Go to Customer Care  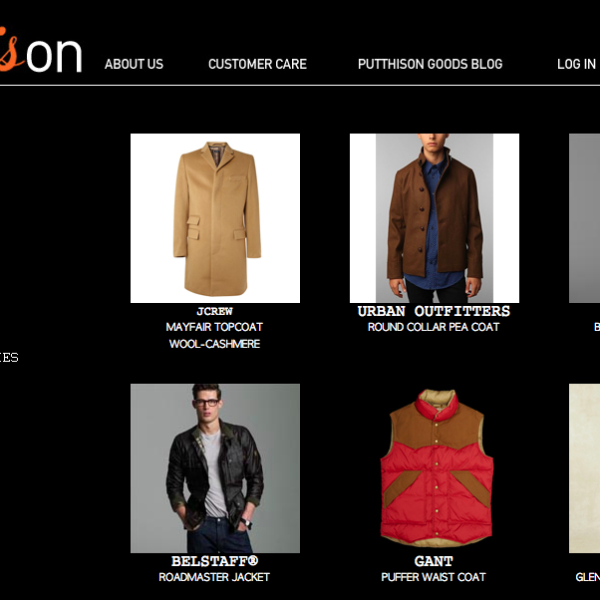[x=258, y=64]
